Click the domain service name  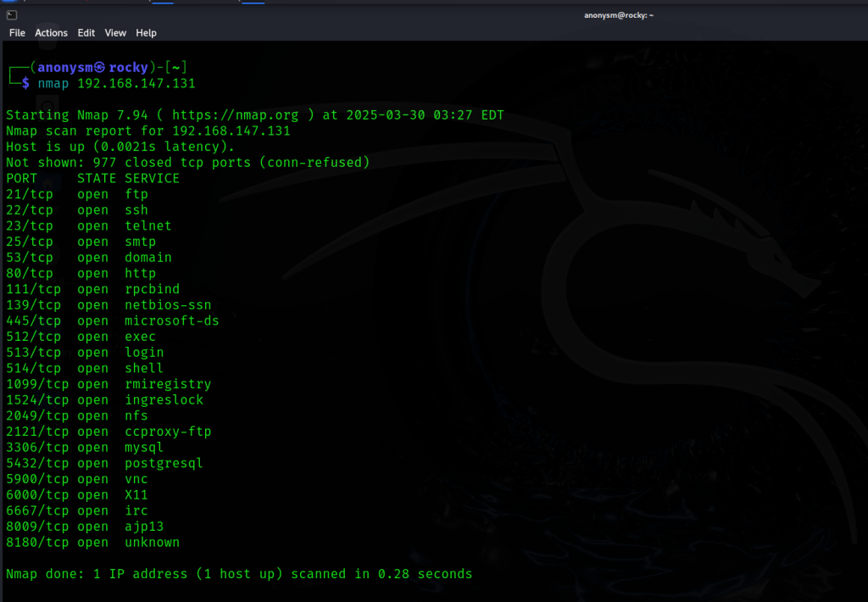click(x=148, y=258)
